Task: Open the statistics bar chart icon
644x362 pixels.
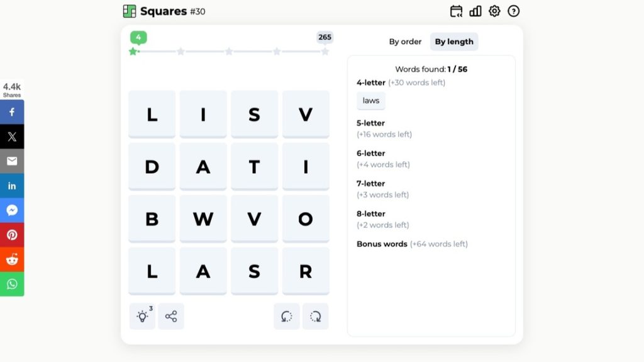Action: click(x=475, y=11)
